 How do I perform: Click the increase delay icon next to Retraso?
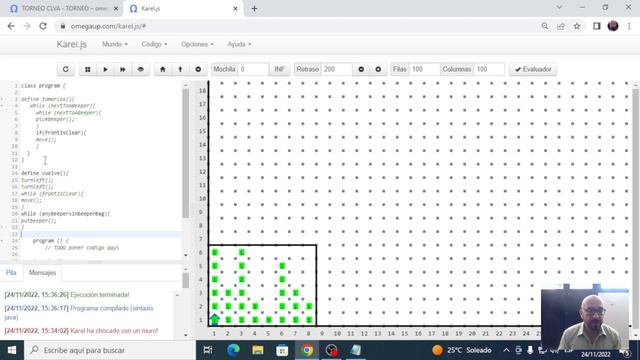point(378,69)
